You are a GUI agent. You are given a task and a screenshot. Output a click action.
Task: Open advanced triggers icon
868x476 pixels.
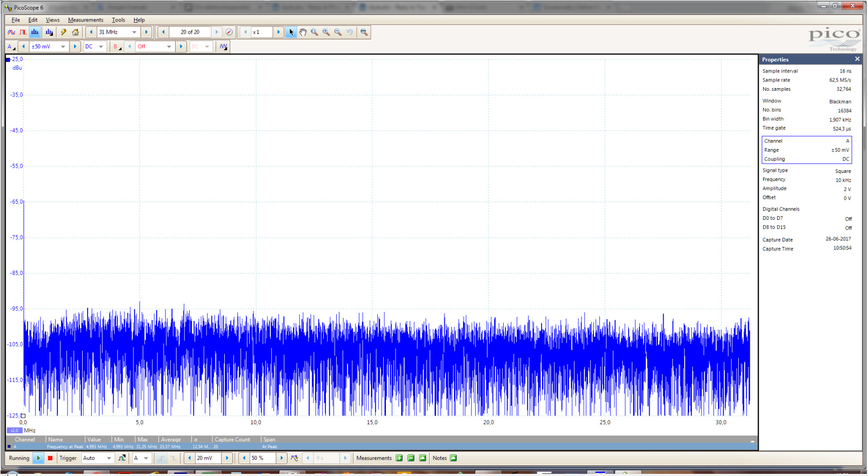pyautogui.click(x=122, y=458)
